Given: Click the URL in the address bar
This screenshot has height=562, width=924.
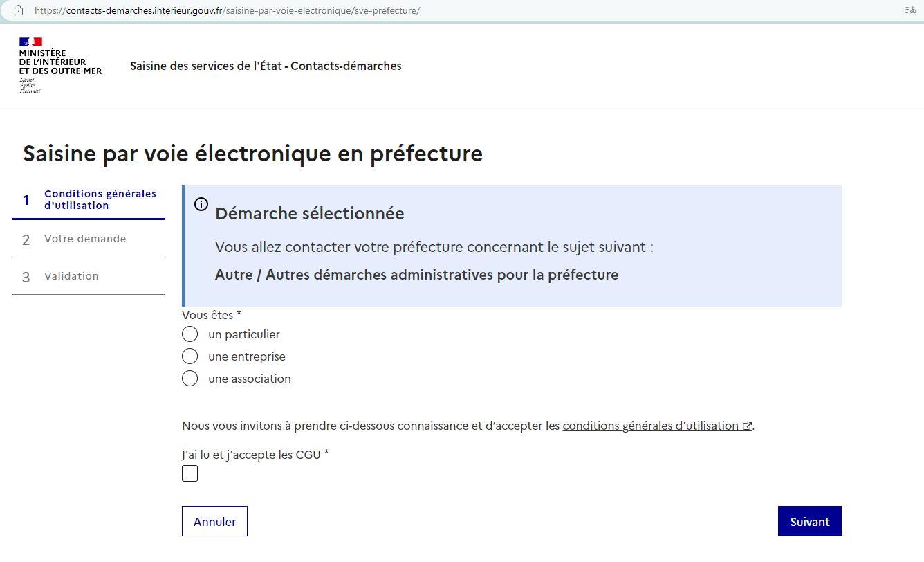Looking at the screenshot, I should [x=227, y=10].
